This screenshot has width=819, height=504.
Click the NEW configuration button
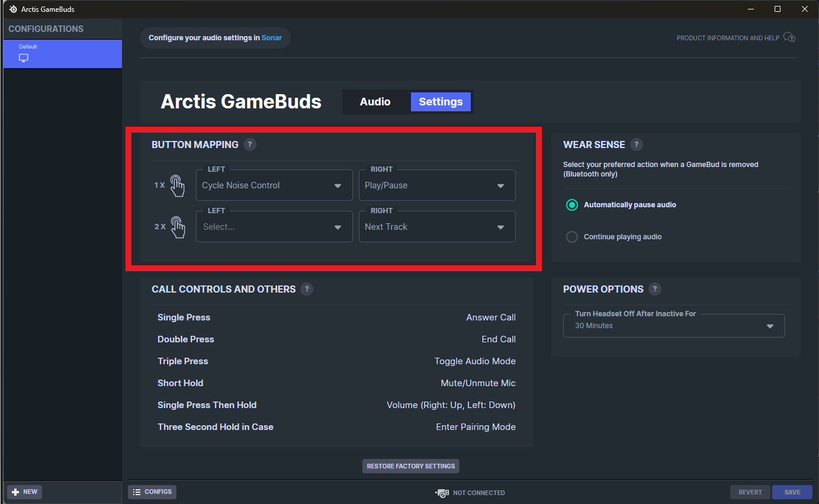[x=24, y=492]
